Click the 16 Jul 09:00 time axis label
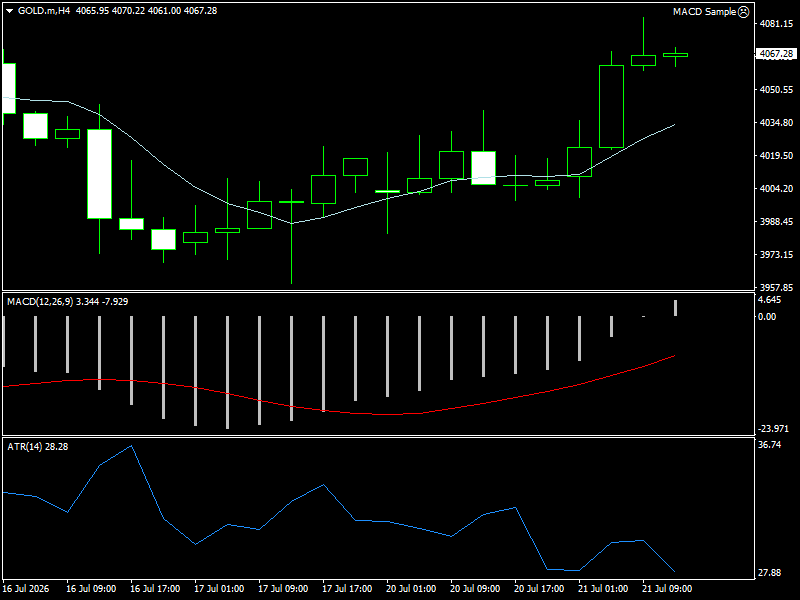This screenshot has height=600, width=800. pyautogui.click(x=91, y=589)
